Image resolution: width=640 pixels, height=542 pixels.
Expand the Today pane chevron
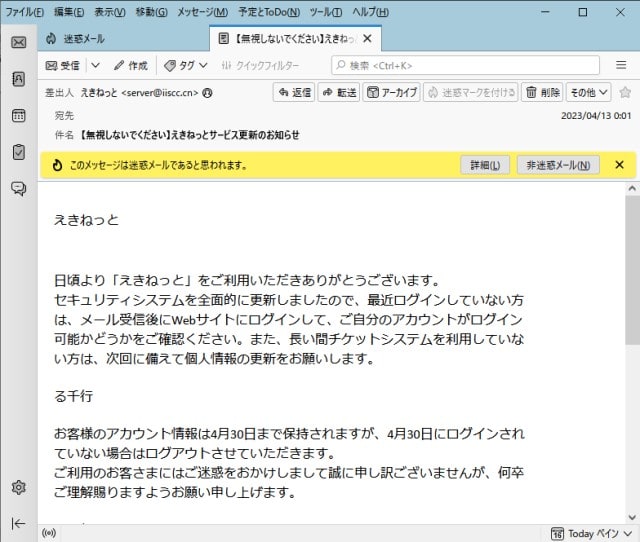[627, 533]
